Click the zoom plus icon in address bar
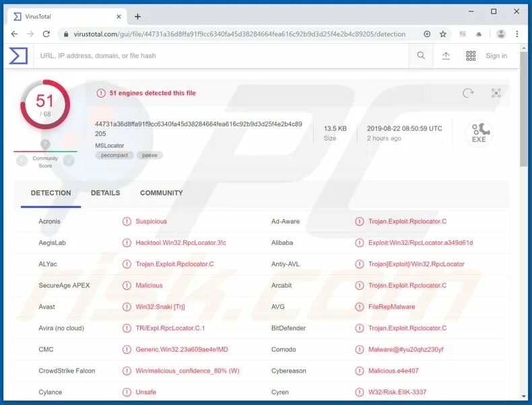The height and width of the screenshot is (405, 532). 427,34
